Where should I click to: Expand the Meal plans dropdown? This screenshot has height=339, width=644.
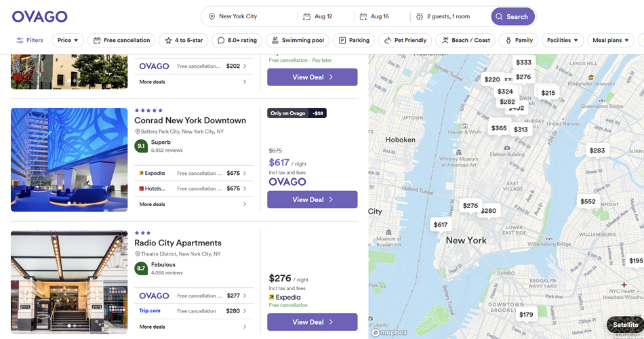[610, 40]
